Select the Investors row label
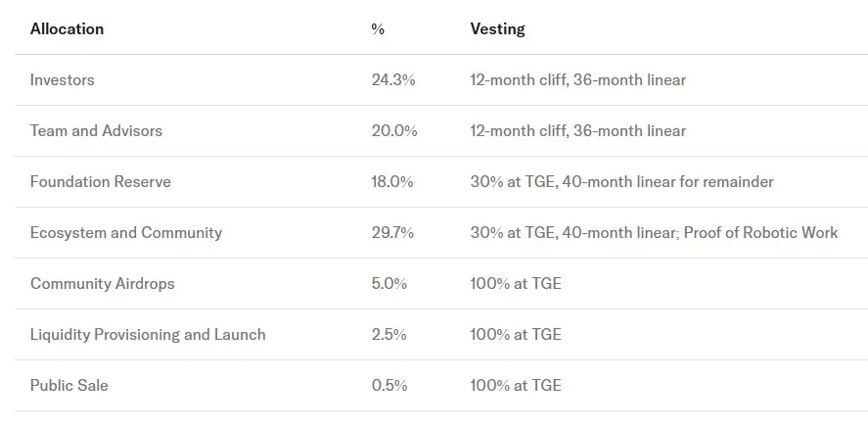The width and height of the screenshot is (868, 428). click(63, 80)
